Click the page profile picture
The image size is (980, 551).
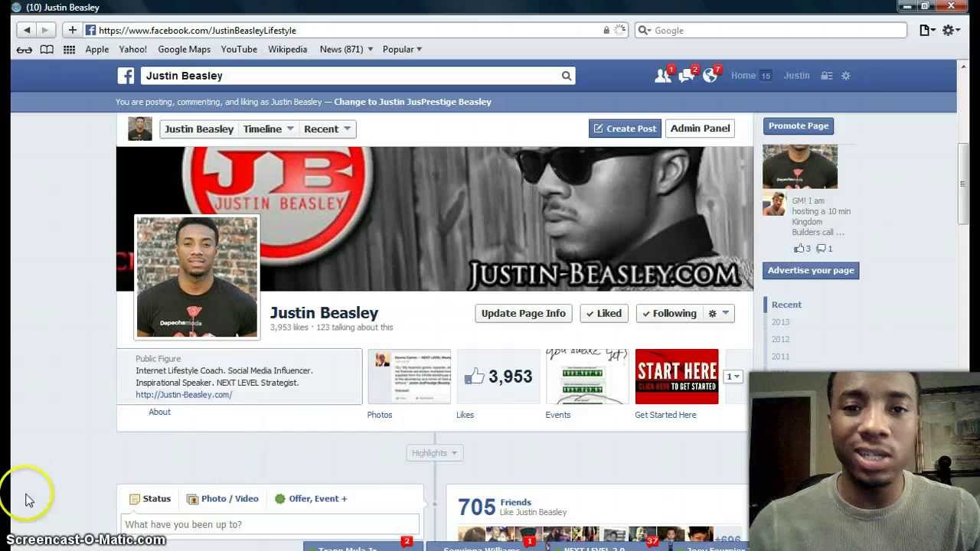click(x=197, y=277)
